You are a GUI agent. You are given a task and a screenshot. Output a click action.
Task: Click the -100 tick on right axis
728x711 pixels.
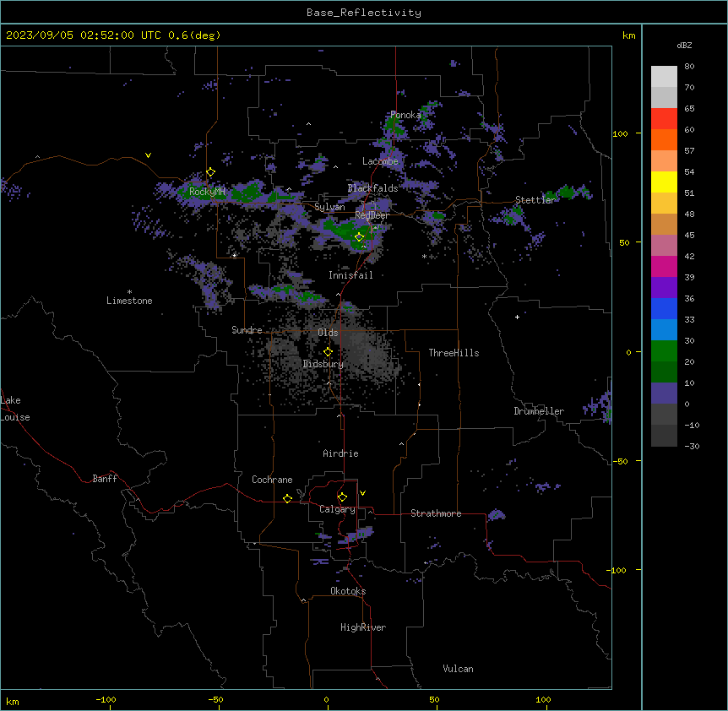(617, 570)
